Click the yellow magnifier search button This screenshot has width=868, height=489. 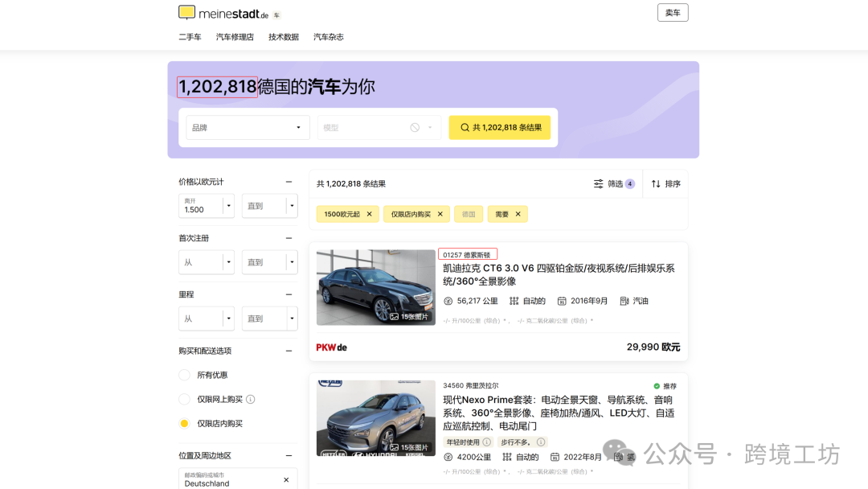click(x=499, y=127)
